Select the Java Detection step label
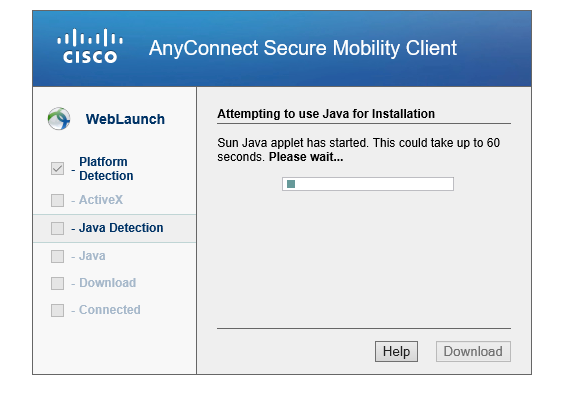This screenshot has height=419, width=576. pyautogui.click(x=121, y=228)
